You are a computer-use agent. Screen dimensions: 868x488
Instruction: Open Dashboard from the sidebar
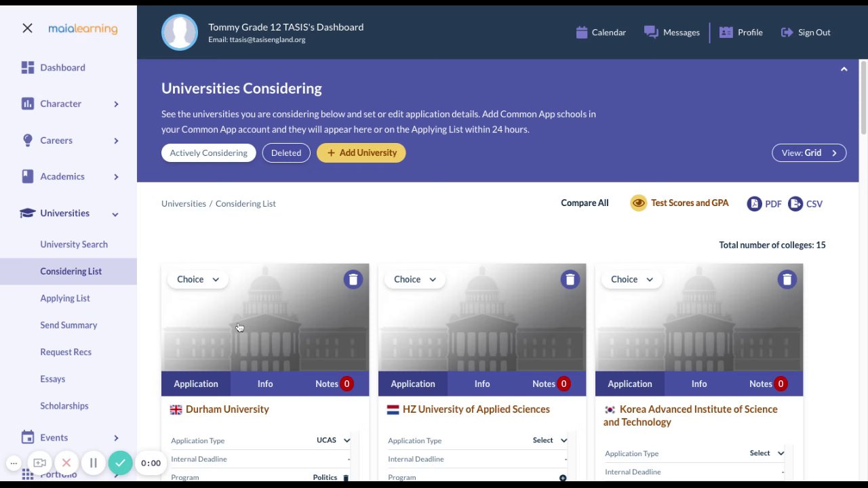click(x=62, y=67)
